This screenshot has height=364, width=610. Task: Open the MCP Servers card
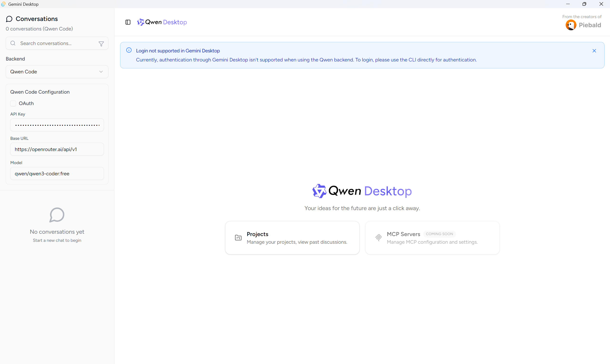coord(432,238)
